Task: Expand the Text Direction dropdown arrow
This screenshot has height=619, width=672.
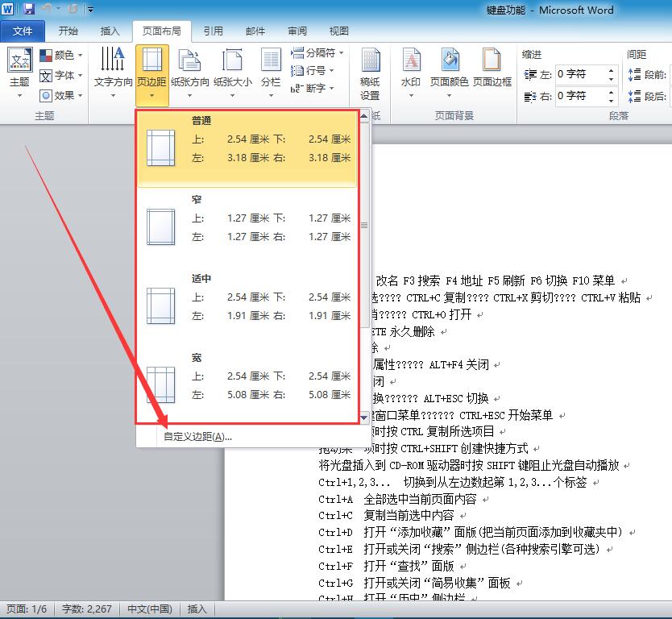Action: [113, 96]
